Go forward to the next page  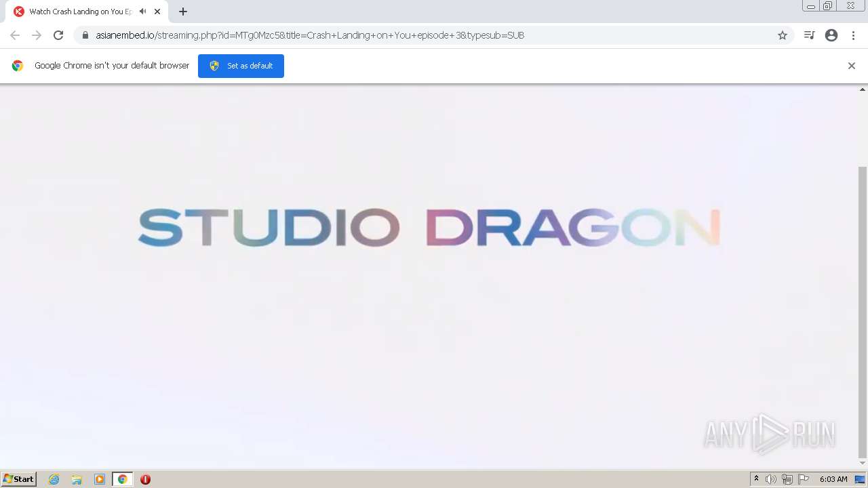[37, 35]
